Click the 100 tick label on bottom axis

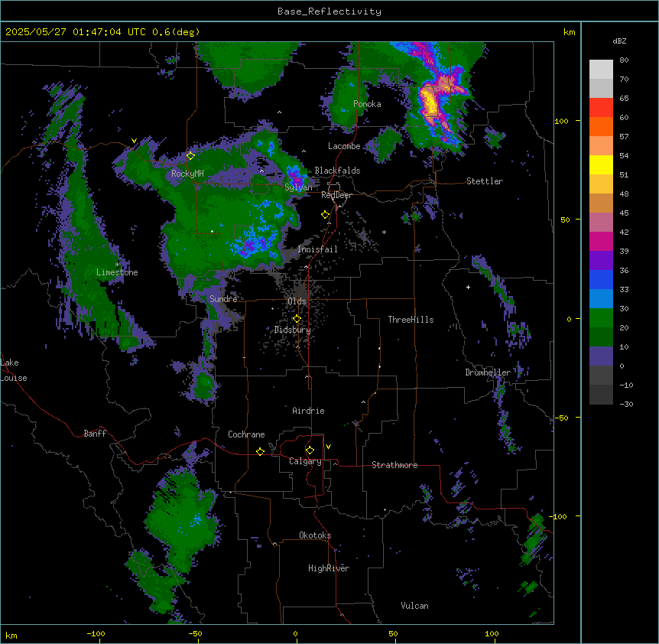pyautogui.click(x=492, y=634)
